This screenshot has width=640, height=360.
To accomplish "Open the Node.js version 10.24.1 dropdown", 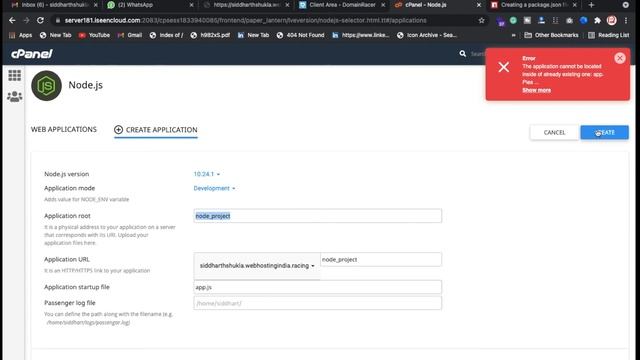I will [x=207, y=174].
